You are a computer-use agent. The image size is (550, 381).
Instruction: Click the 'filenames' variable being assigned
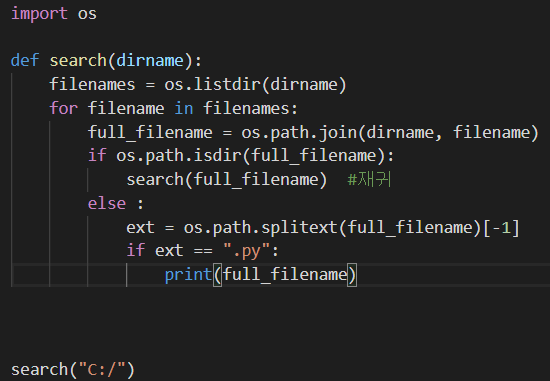pyautogui.click(x=92, y=85)
